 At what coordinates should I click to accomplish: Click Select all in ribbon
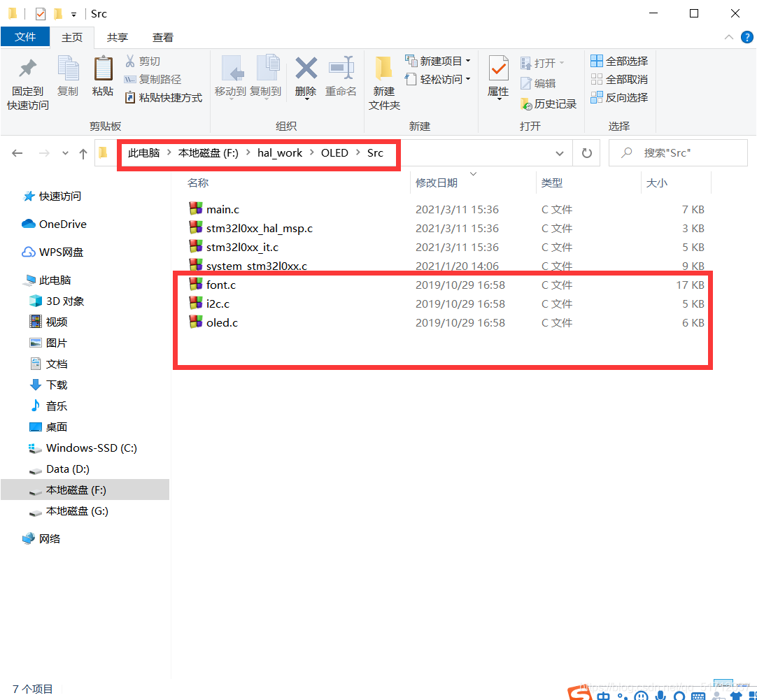pos(619,62)
